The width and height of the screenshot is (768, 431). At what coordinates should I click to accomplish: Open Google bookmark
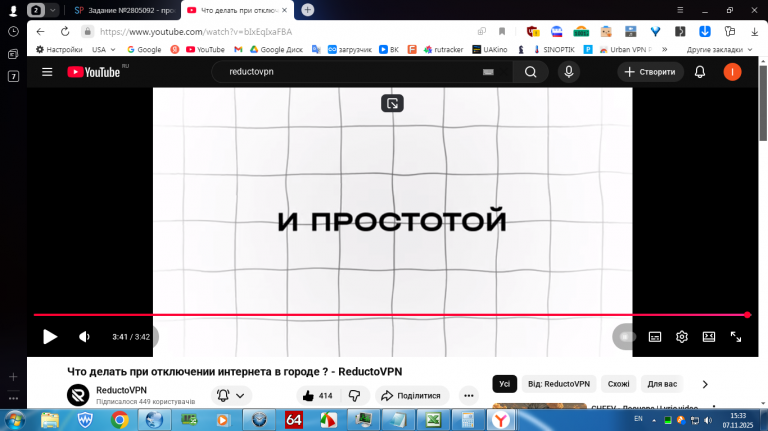click(144, 49)
